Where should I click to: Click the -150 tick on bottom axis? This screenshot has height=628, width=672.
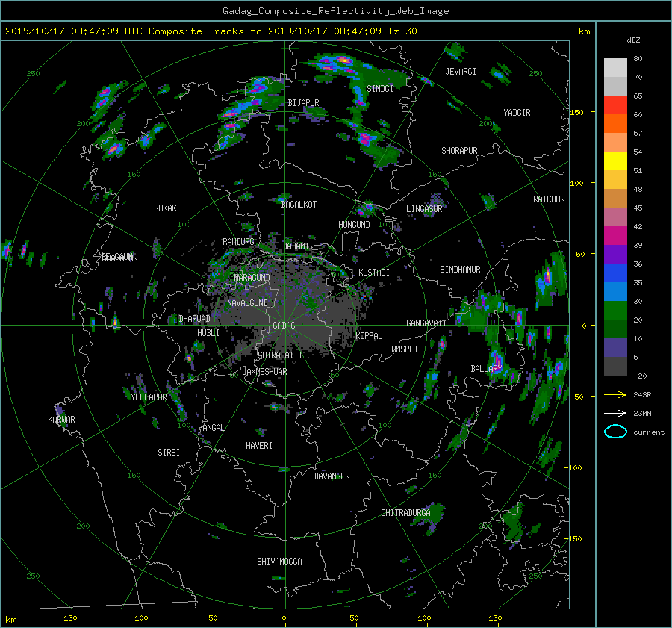pyautogui.click(x=68, y=618)
